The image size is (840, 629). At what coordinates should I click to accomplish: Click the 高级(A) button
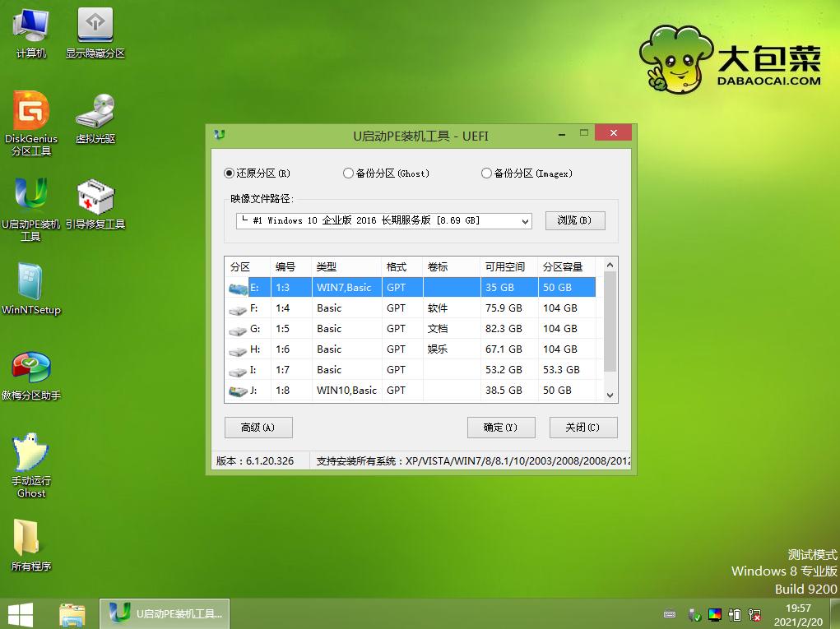258,428
